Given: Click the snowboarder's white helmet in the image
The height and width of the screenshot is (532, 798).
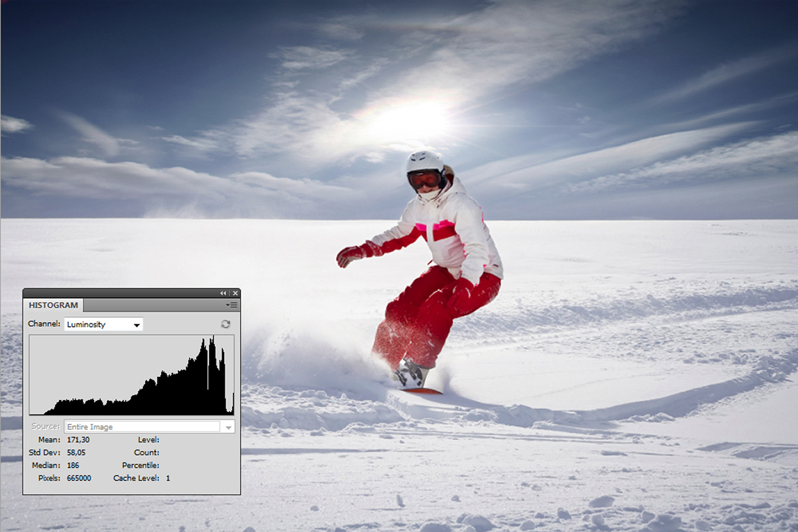Looking at the screenshot, I should [425, 161].
